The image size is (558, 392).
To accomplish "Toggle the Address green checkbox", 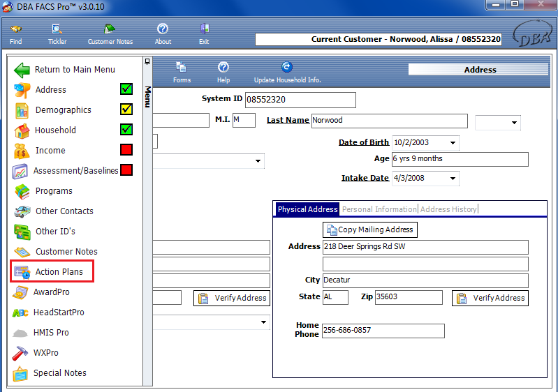I will click(x=126, y=89).
